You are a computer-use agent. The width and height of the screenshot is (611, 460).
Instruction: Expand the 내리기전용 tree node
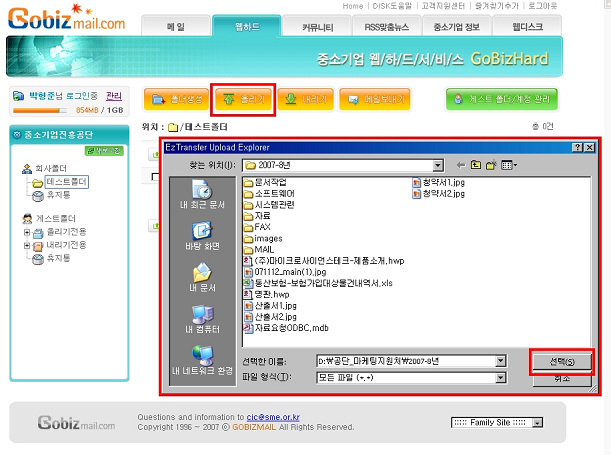point(26,246)
